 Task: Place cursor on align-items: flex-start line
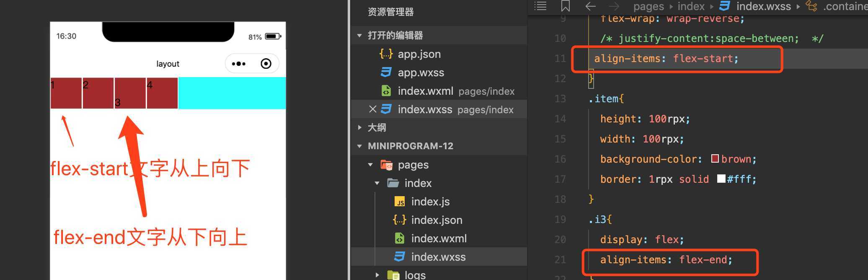pos(666,58)
